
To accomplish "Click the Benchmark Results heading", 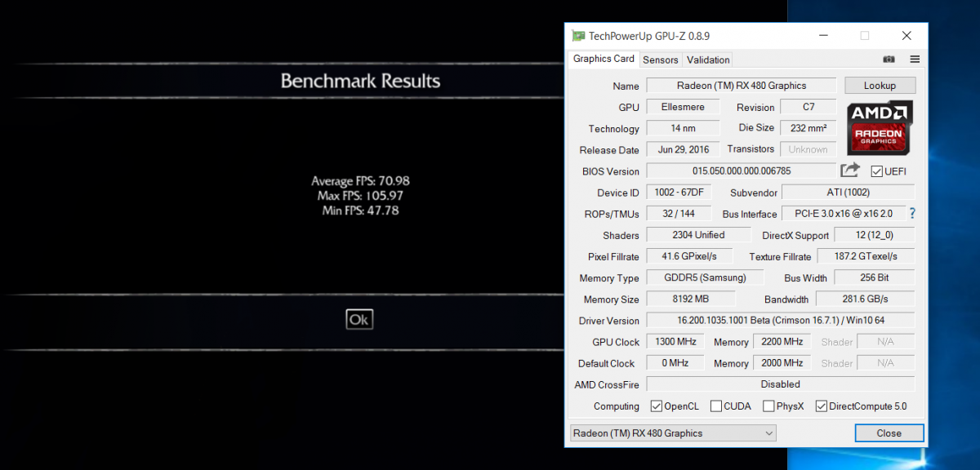I will click(x=360, y=81).
